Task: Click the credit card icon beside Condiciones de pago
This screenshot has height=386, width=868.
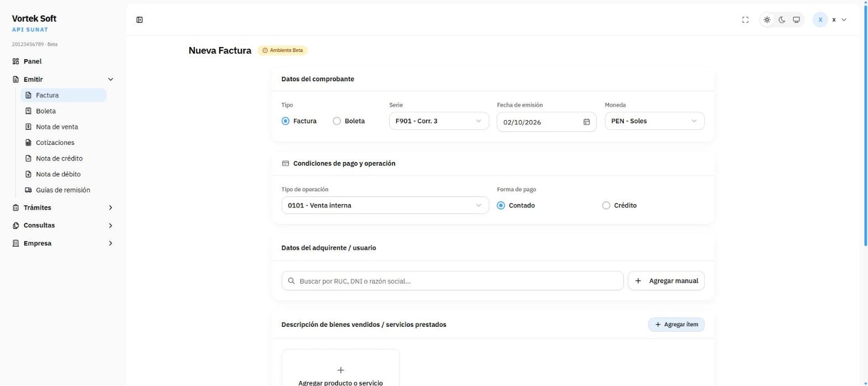Action: (x=286, y=164)
